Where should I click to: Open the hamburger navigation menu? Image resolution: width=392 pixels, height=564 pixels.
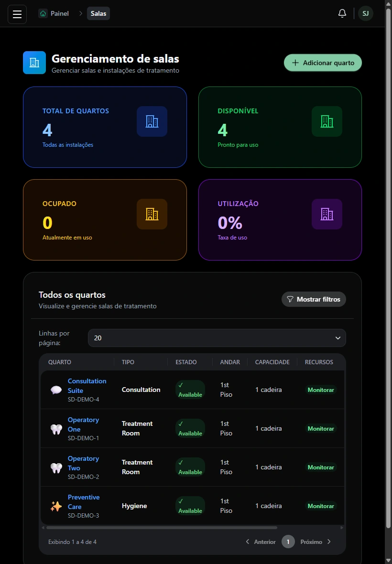(17, 14)
